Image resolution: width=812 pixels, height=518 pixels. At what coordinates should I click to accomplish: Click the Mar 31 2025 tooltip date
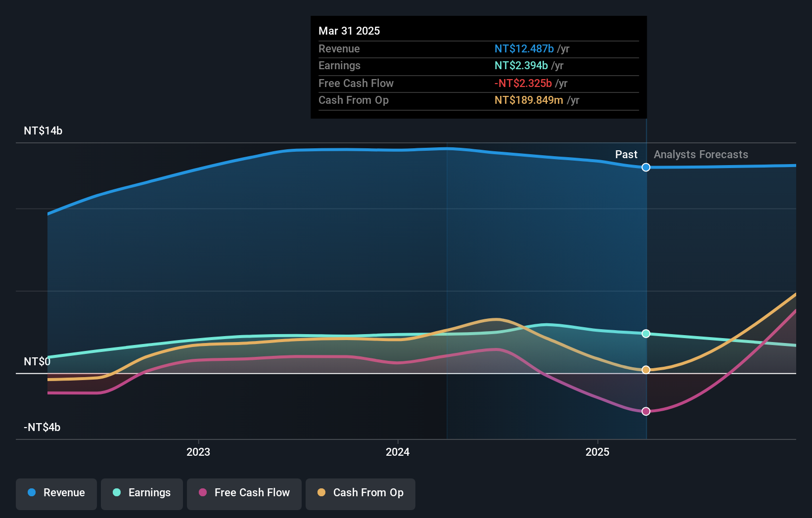coord(349,31)
